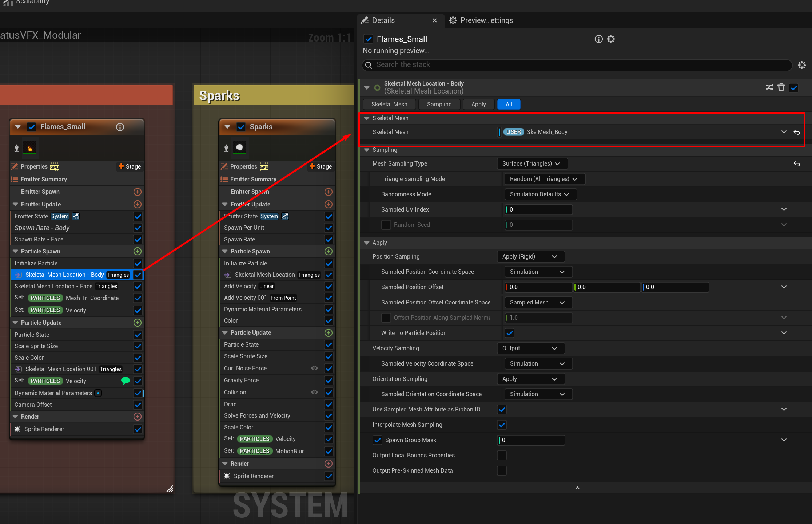Collapse the Apply section
Viewport: 812px width, 524px height.
click(x=367, y=243)
